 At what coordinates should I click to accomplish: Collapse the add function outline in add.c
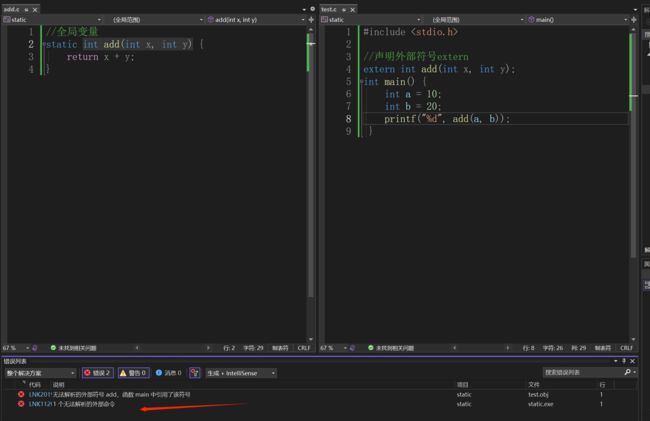(x=44, y=44)
